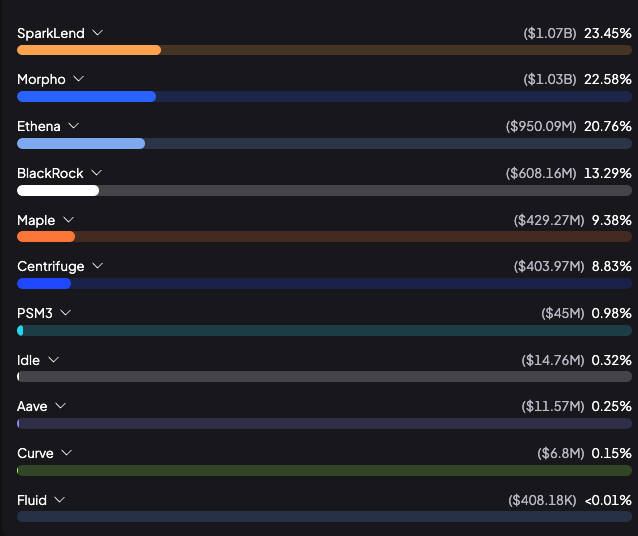Click the SparkLend label

51,33
